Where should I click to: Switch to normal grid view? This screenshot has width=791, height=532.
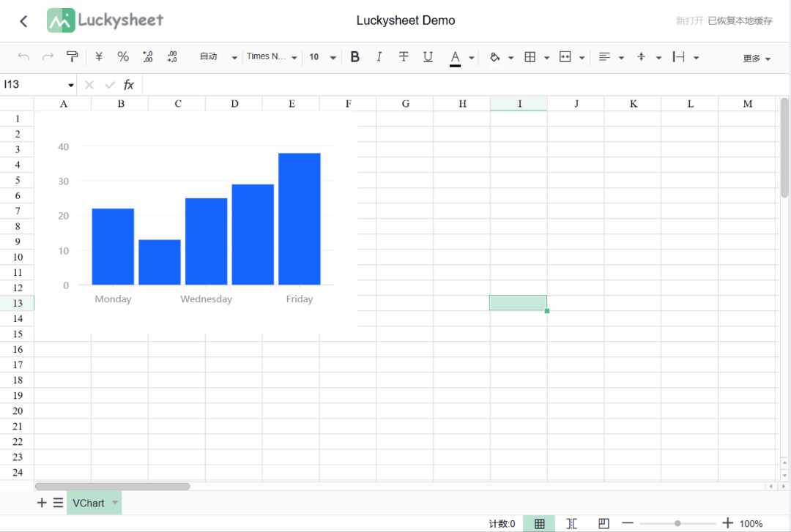539,523
